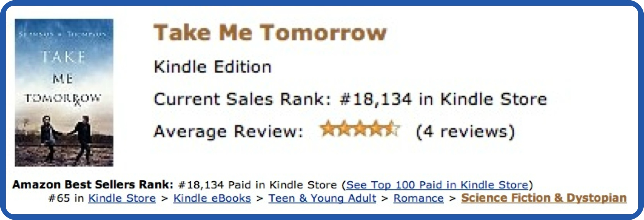Click the last partially filled rating star

[393, 129]
